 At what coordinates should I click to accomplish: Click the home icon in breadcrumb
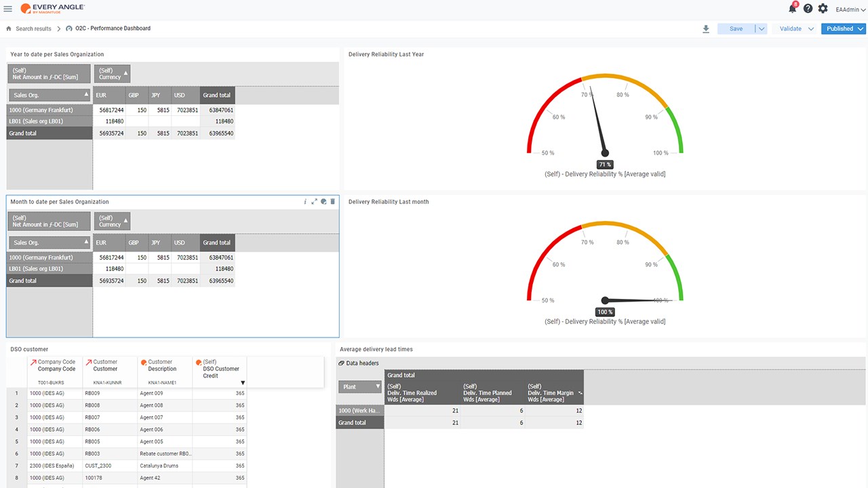9,28
